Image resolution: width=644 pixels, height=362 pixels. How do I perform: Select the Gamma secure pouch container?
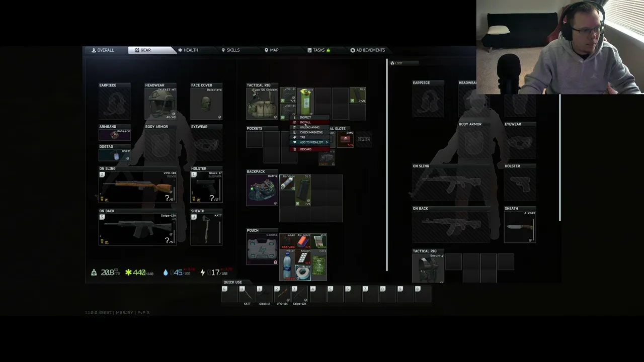pos(262,249)
